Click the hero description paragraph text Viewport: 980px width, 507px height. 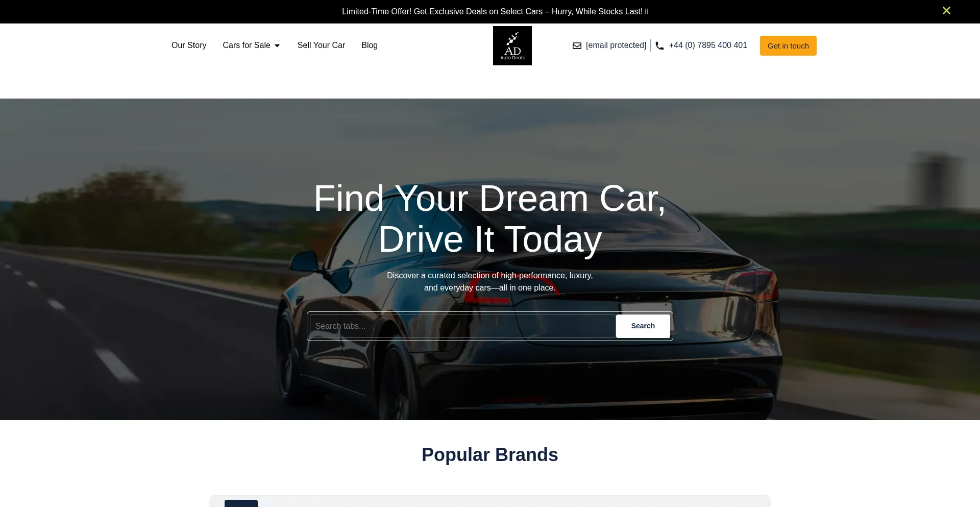[490, 281]
